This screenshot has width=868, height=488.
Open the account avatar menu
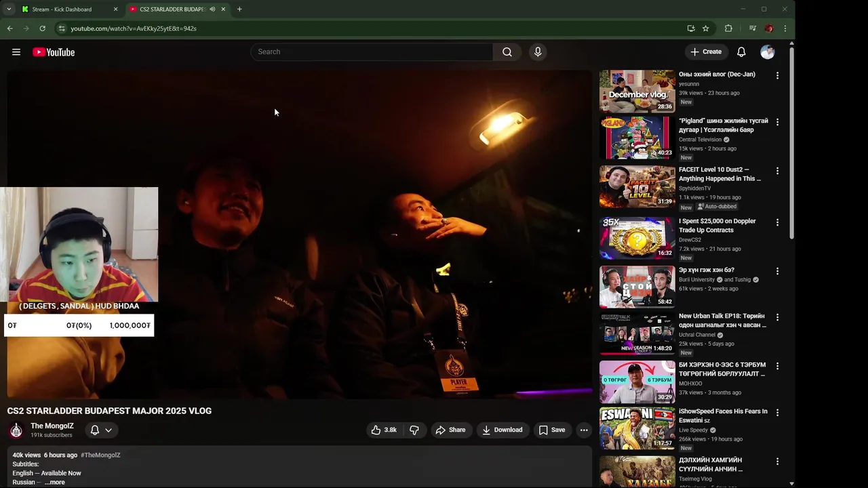(768, 52)
